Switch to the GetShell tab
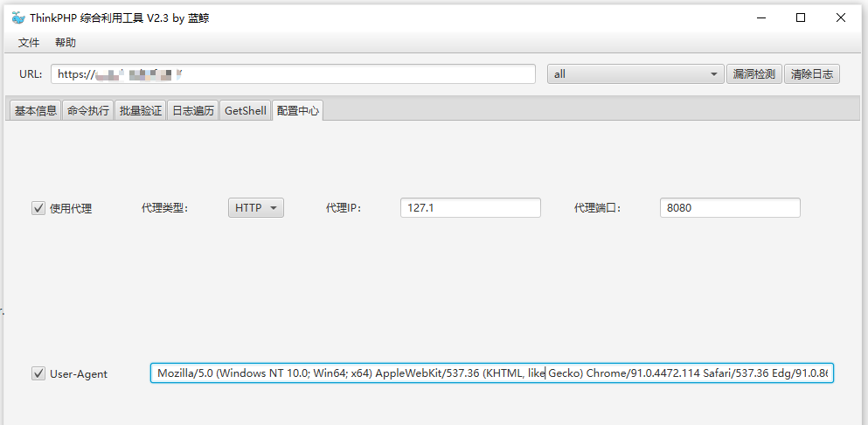This screenshot has width=868, height=425. (246, 111)
